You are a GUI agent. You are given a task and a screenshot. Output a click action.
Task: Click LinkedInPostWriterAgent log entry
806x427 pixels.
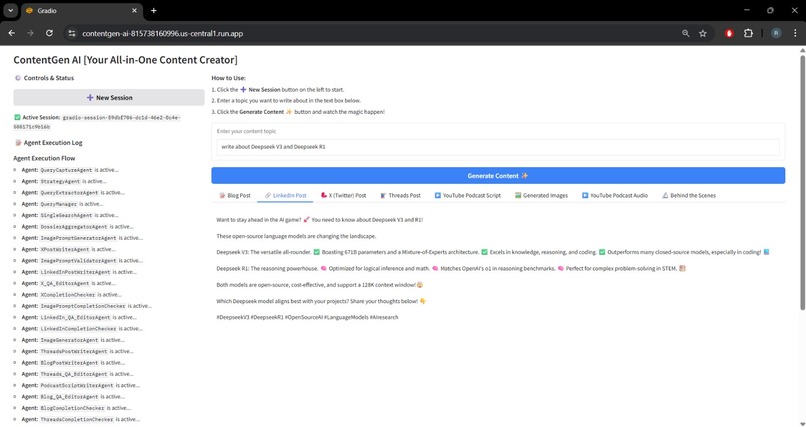tap(79, 272)
